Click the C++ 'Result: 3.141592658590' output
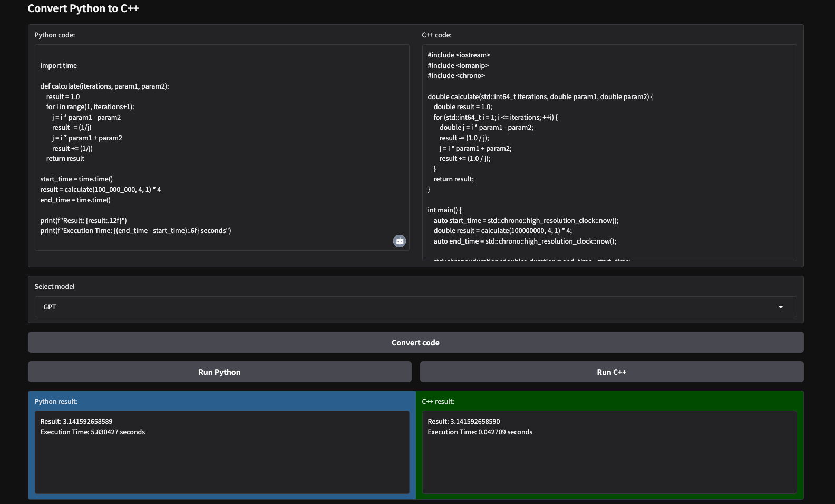This screenshot has width=835, height=504. [464, 422]
